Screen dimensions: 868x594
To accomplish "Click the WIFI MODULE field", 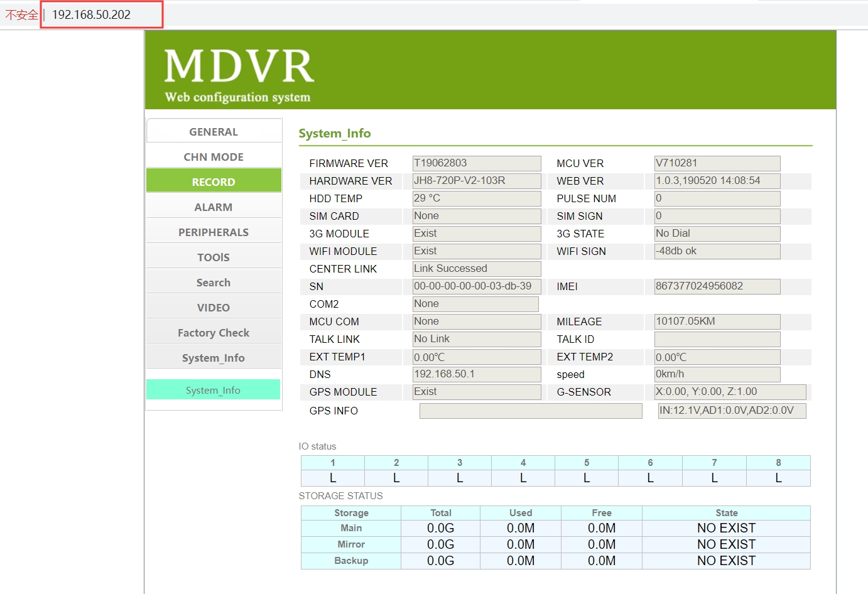I will coord(477,251).
